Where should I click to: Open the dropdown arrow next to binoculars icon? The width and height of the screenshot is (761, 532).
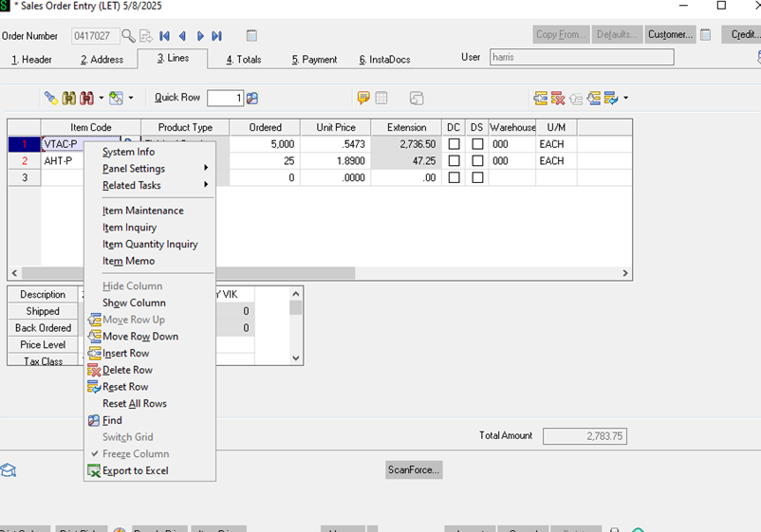click(x=100, y=98)
